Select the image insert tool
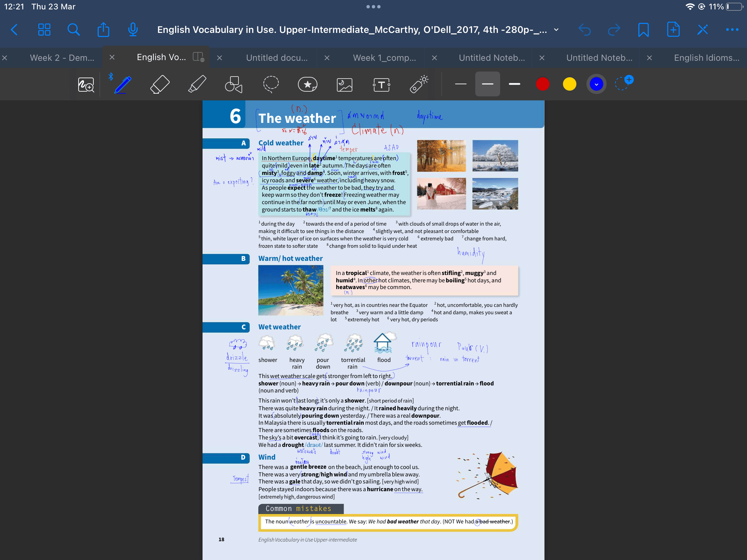 click(x=345, y=84)
